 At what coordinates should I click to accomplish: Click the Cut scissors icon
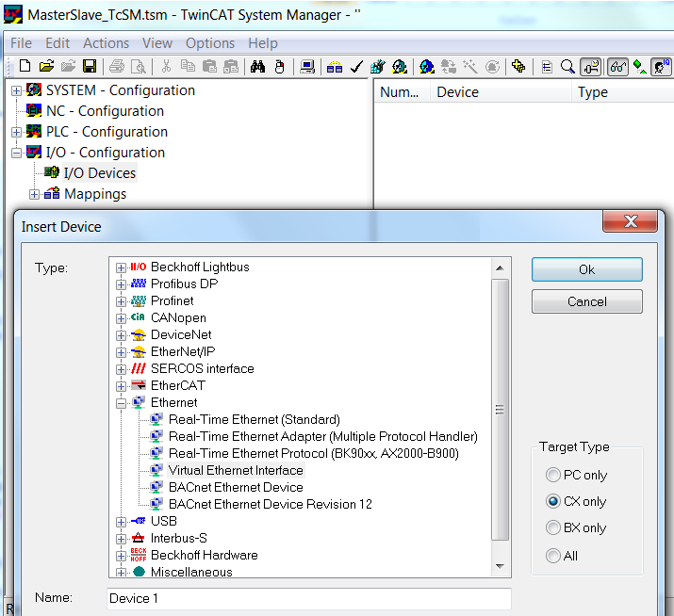[166, 67]
